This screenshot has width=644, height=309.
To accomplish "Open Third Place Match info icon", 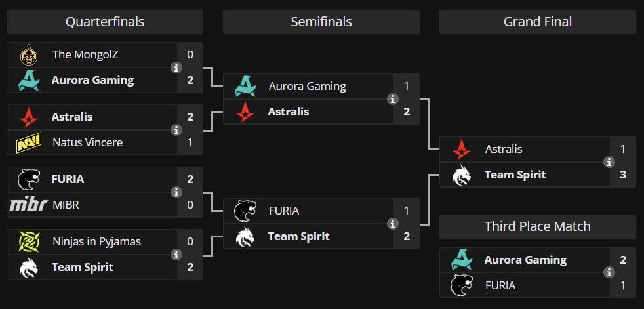I will 609,272.
